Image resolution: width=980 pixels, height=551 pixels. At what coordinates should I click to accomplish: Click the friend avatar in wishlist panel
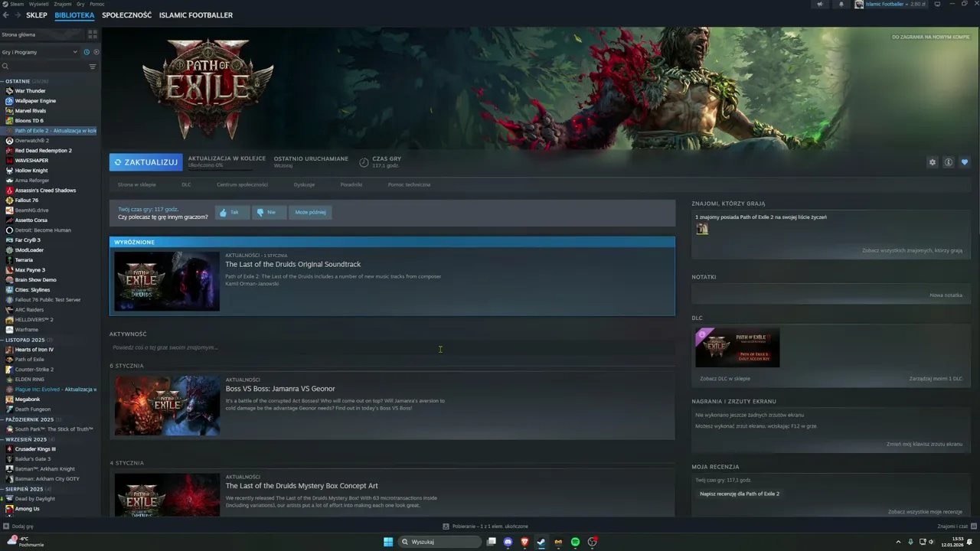click(702, 229)
